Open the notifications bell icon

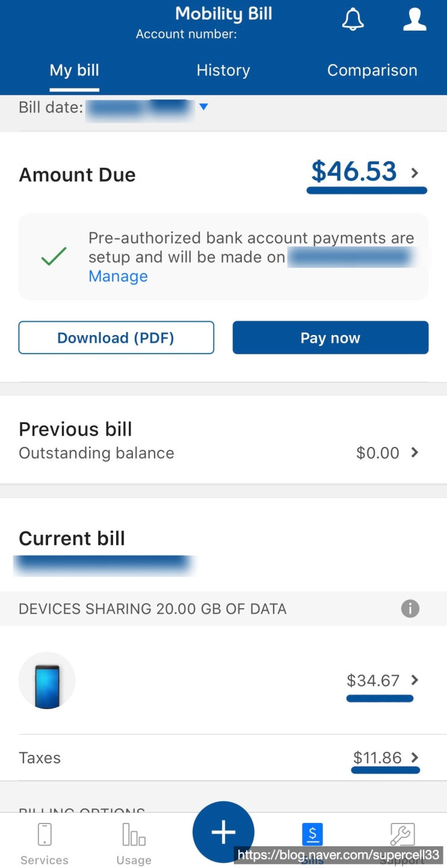pos(353,20)
